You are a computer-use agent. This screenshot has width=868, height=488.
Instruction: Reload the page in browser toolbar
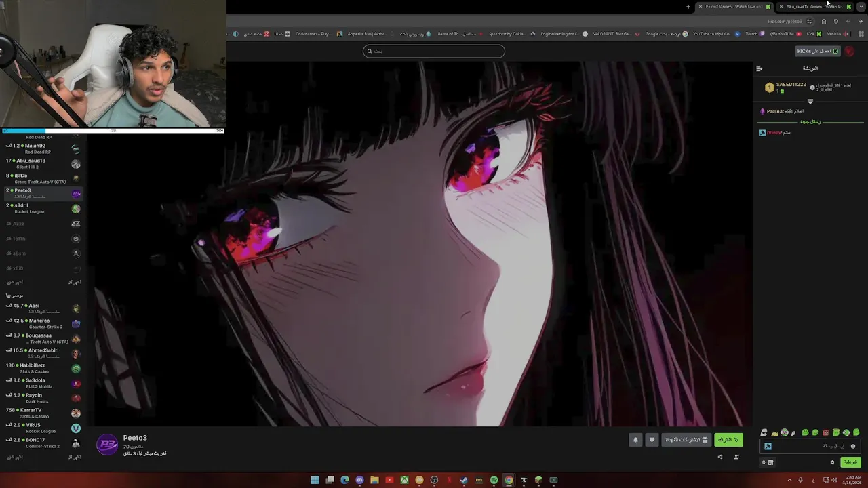pos(836,21)
